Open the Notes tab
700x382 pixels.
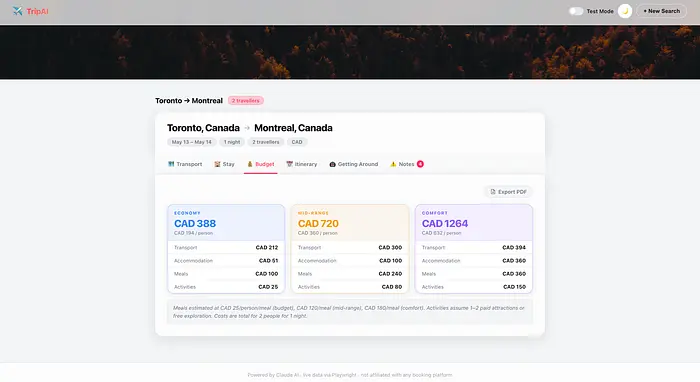tap(406, 164)
